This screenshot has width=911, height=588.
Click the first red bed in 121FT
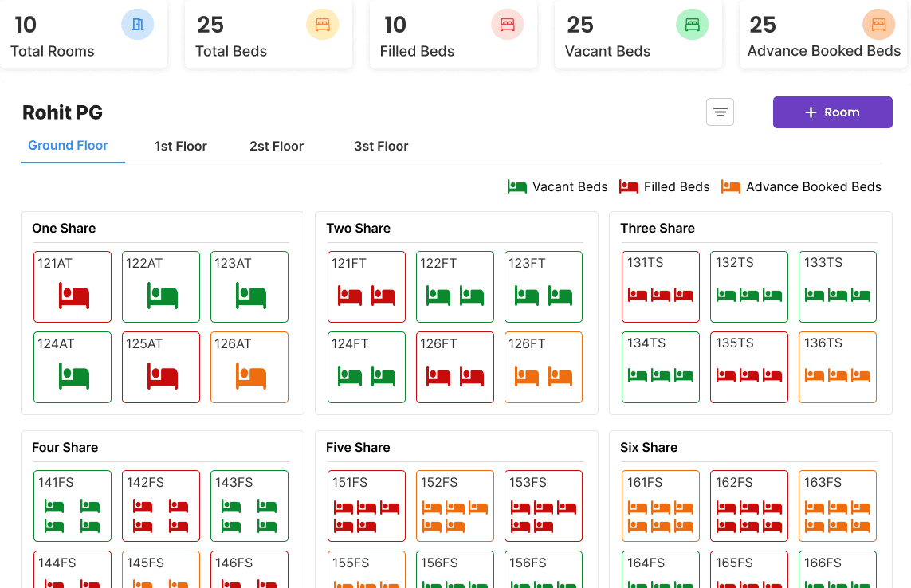coord(350,296)
